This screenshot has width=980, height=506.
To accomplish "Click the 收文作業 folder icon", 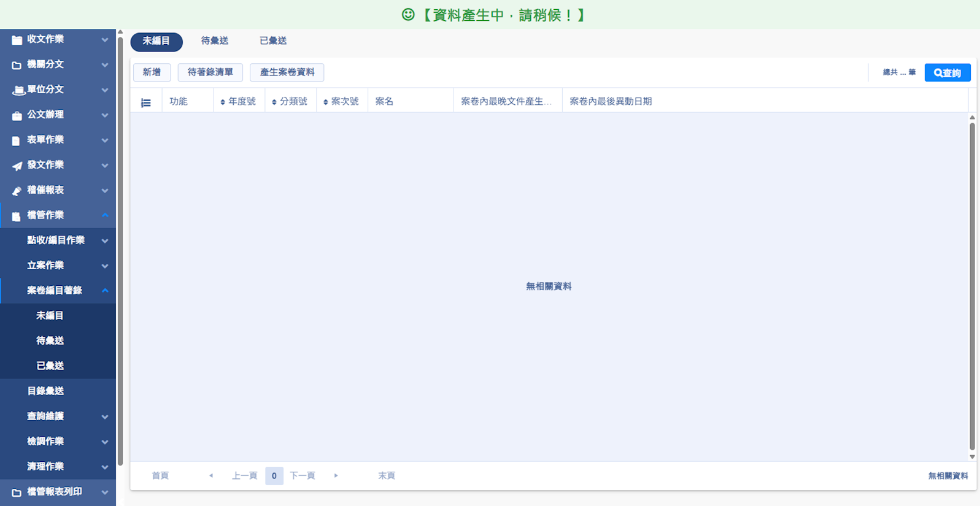I will click(x=17, y=40).
